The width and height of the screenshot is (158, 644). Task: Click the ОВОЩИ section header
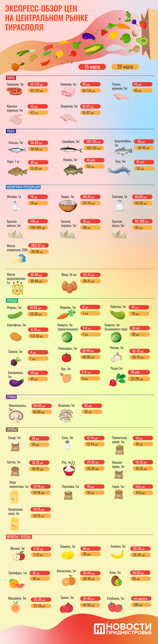tap(12, 300)
